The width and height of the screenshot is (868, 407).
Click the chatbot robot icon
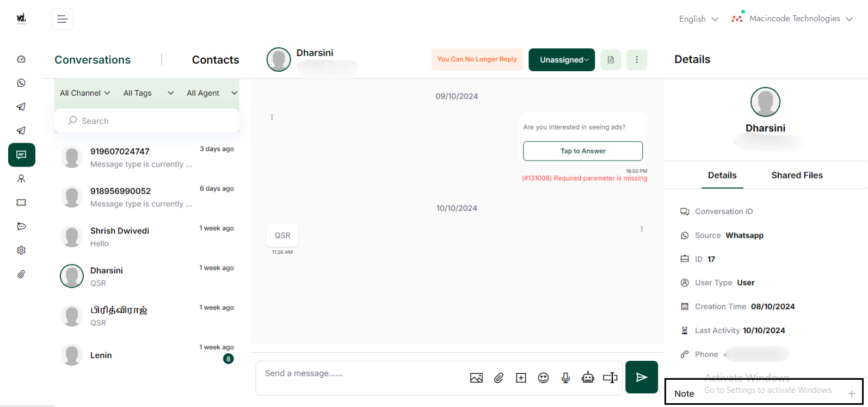point(588,378)
